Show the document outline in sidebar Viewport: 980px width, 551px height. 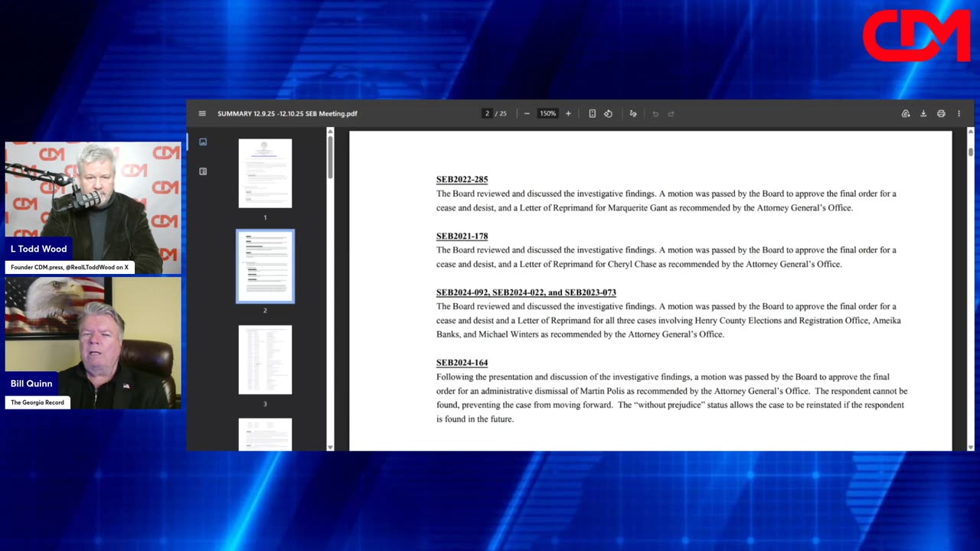point(203,171)
